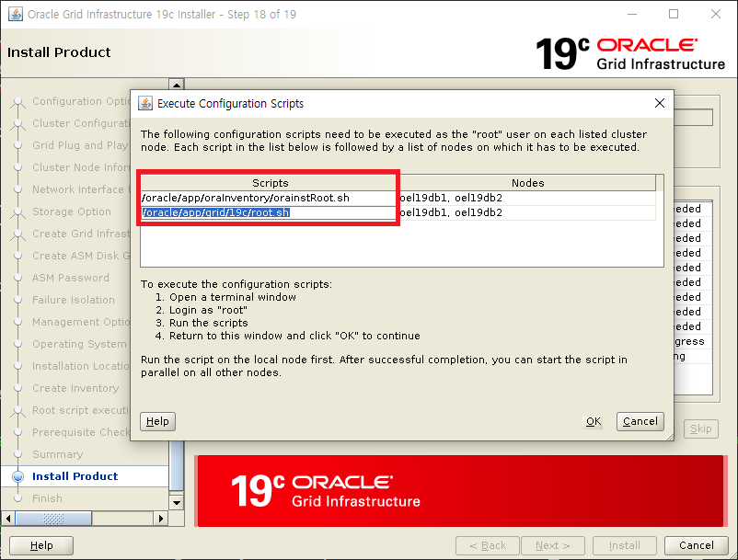Click the installer window title bar icon
The image size is (738, 560).
(x=15, y=14)
